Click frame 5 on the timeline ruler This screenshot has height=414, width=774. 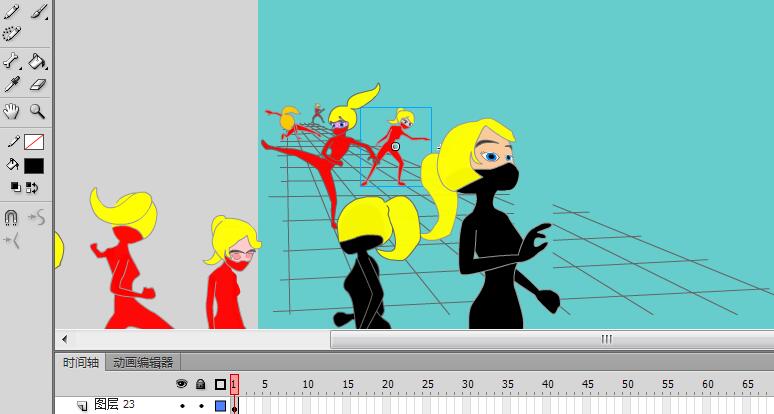click(x=265, y=384)
